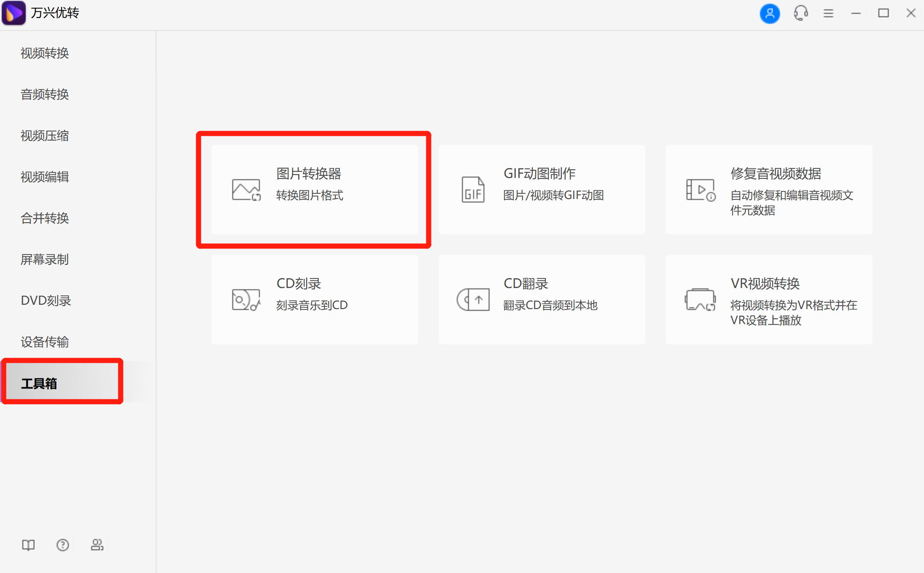The image size is (924, 573).
Task: Open the VR视频转换 tool
Action: [769, 300]
